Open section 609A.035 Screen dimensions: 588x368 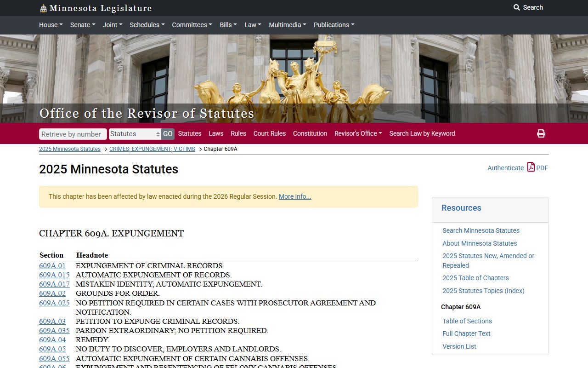point(54,331)
